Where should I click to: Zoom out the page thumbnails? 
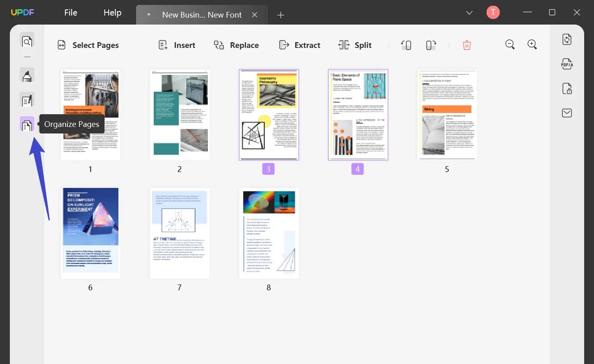[x=510, y=44]
